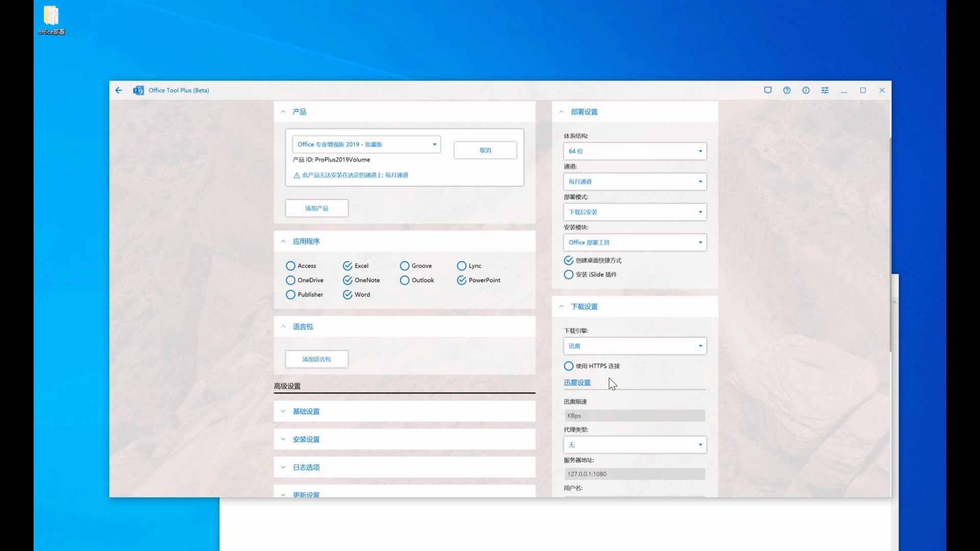980x551 pixels.
Task: Open the Office 专业增强版 2019 product dropdown
Action: (366, 144)
